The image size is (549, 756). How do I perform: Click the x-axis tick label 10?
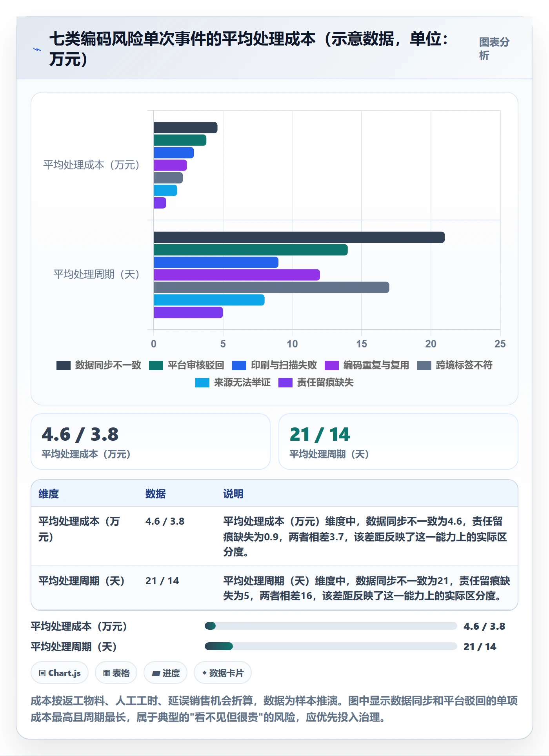click(x=292, y=344)
